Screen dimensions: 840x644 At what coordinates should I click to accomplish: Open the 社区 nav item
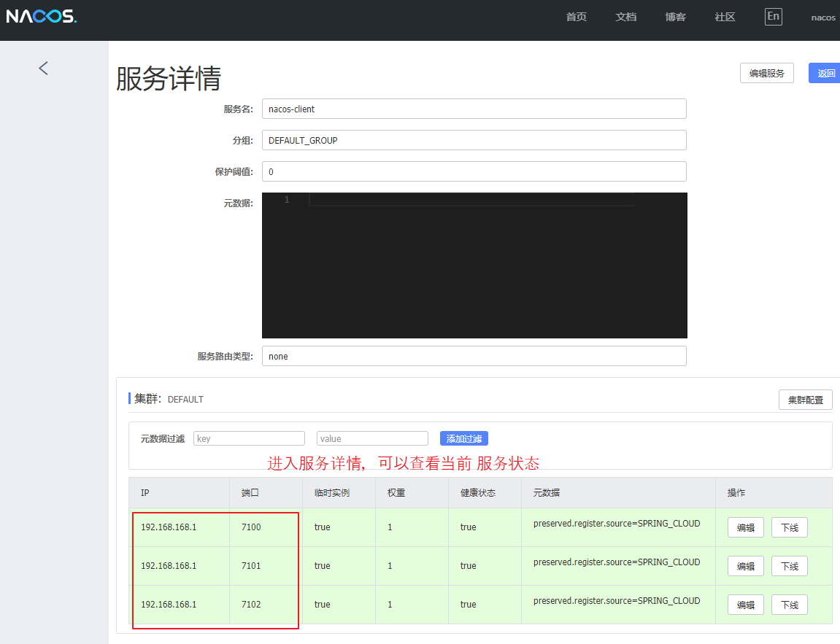(x=725, y=17)
